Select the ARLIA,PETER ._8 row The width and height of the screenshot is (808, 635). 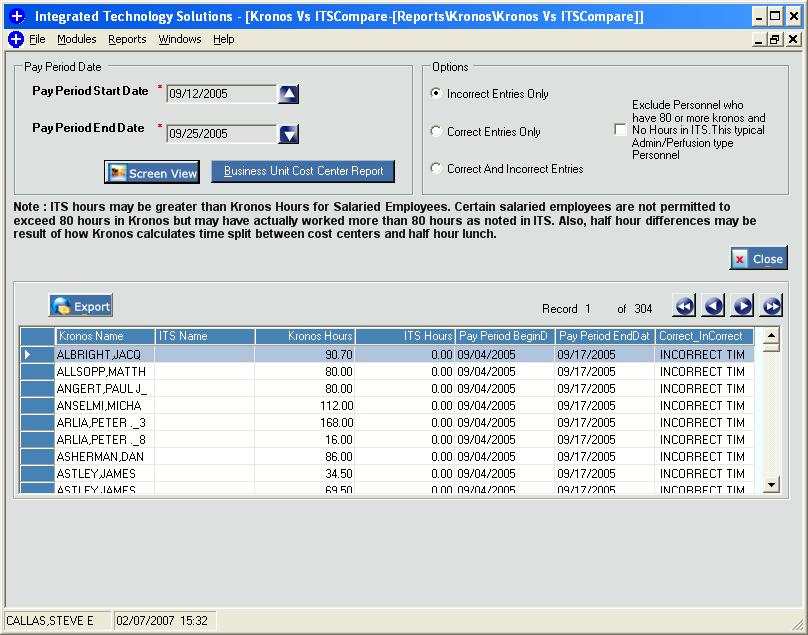click(387, 439)
